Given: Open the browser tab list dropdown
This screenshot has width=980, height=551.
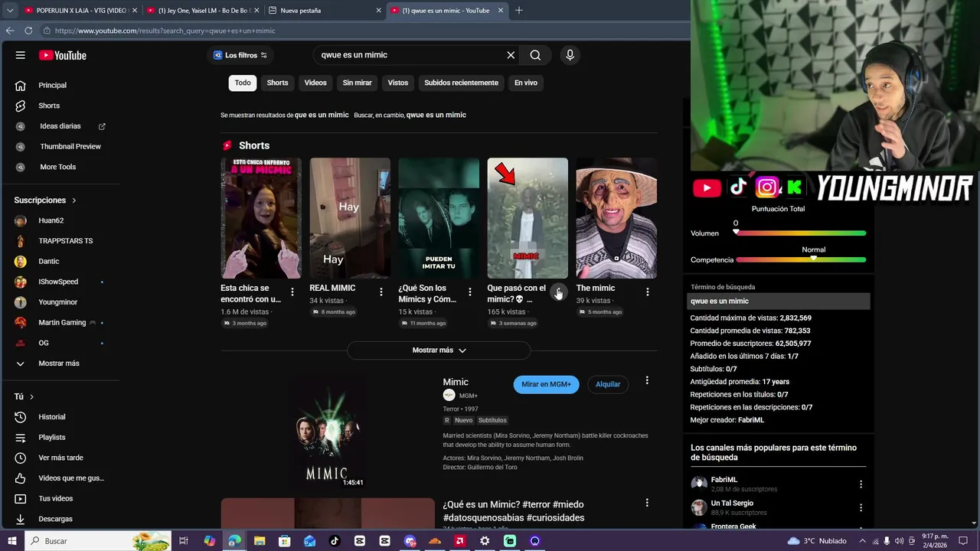Looking at the screenshot, I should pos(10,11).
